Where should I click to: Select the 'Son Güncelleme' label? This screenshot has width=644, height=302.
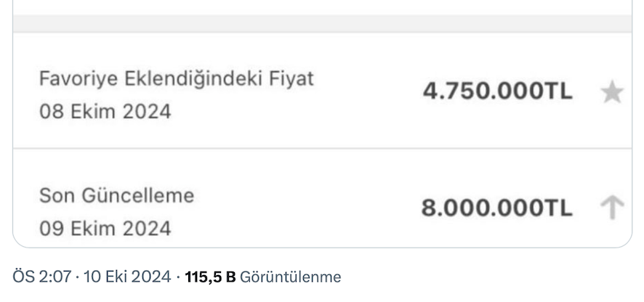[x=116, y=195]
